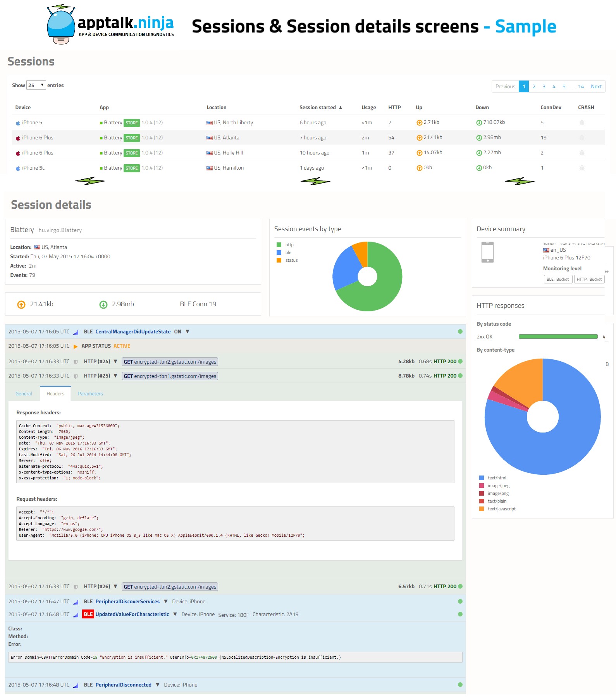Go to pagination page 2
Screen dimensions: 616x697
click(x=534, y=86)
